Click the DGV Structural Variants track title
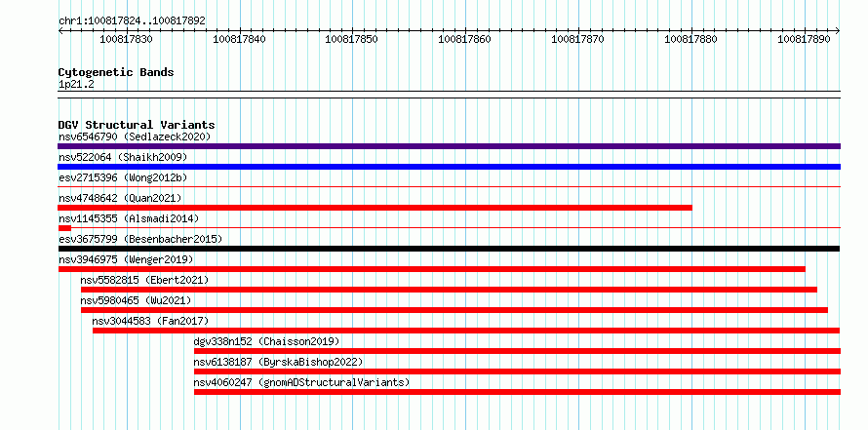This screenshot has height=430, width=868. [x=137, y=125]
